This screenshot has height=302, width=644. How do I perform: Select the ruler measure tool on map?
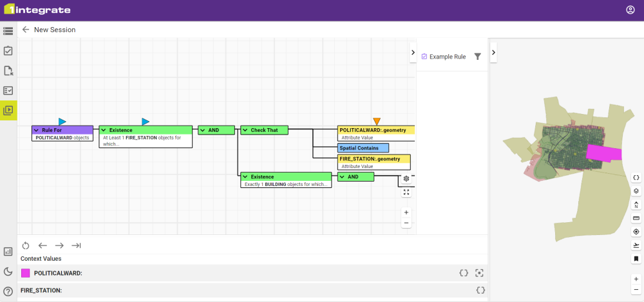(x=636, y=218)
